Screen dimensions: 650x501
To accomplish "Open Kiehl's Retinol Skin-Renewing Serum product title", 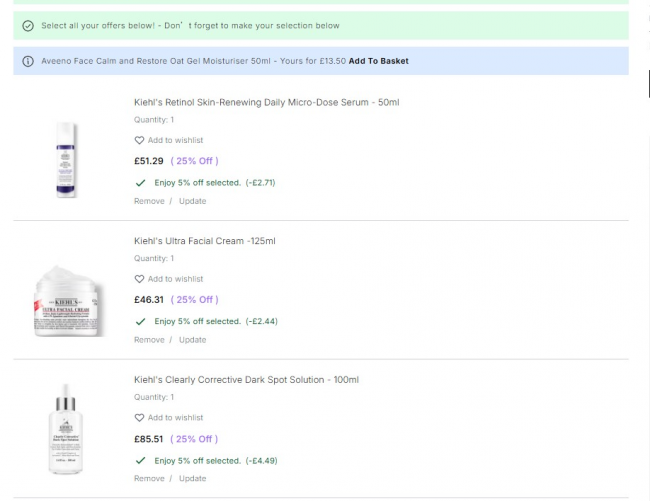I will [x=266, y=102].
